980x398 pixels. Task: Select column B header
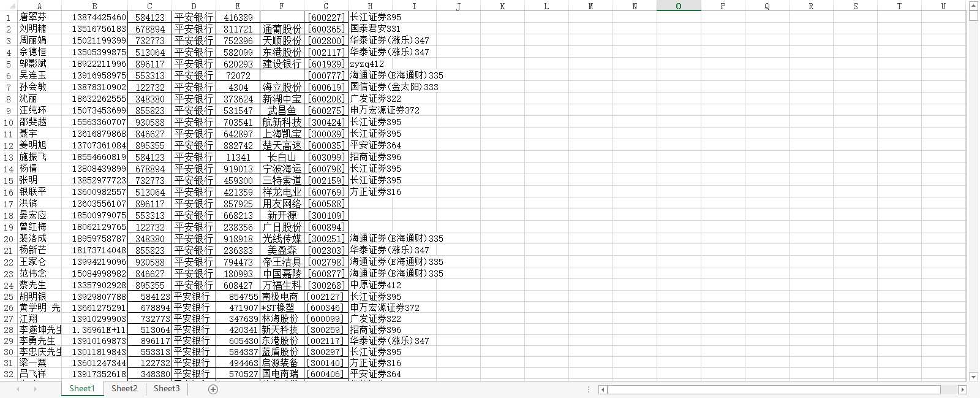pyautogui.click(x=94, y=6)
